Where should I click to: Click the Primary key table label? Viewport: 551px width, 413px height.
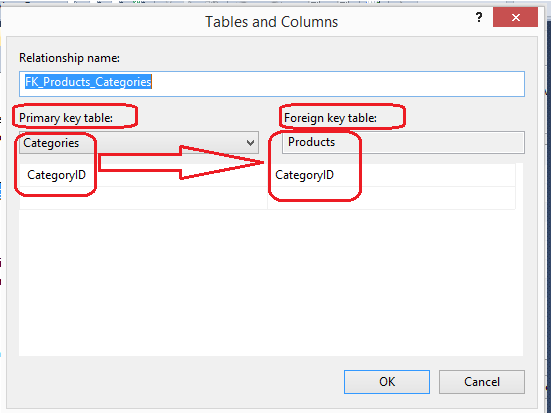coord(66,118)
